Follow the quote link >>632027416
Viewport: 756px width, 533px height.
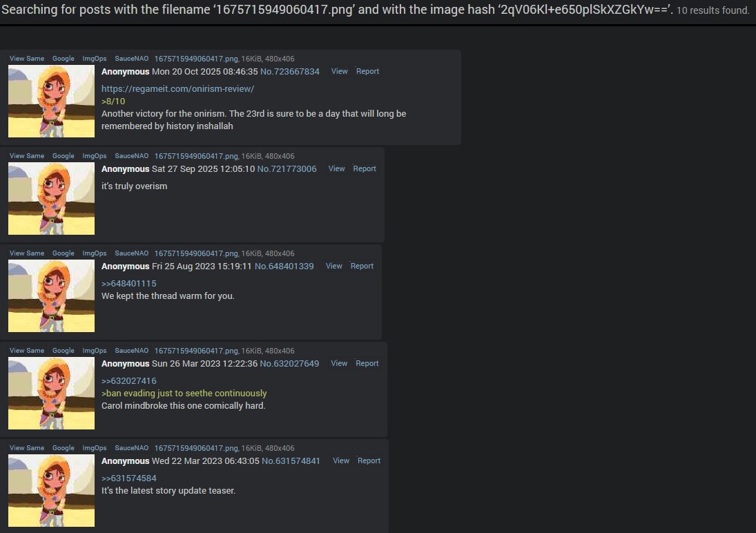128,381
